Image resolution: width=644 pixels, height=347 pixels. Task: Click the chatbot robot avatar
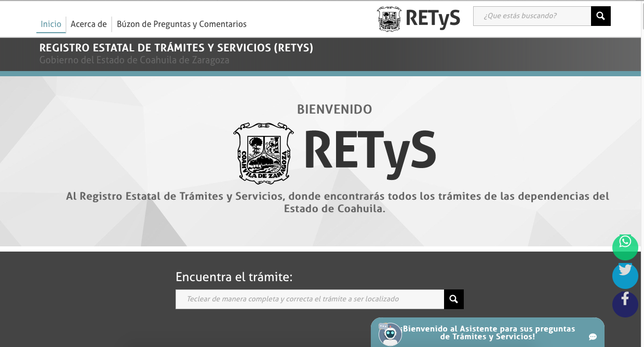pos(390,334)
